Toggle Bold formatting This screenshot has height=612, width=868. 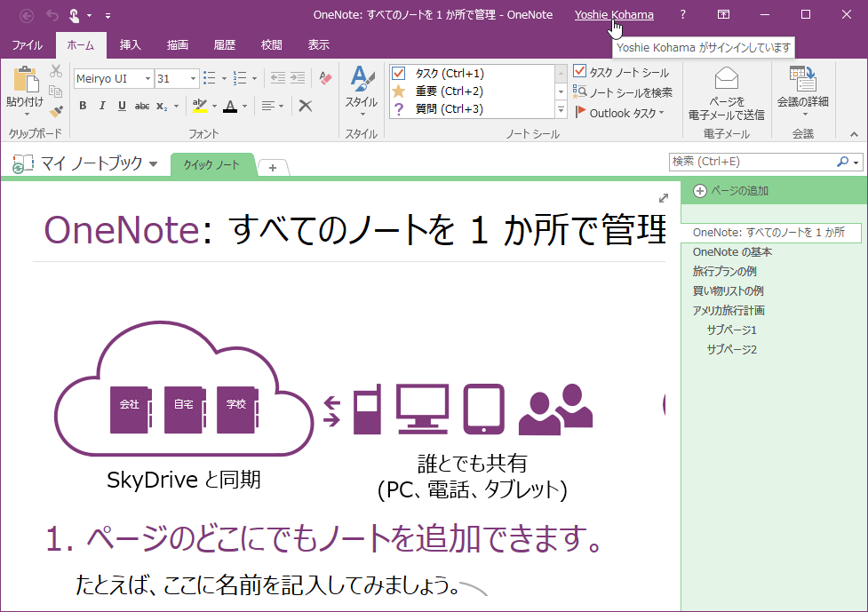point(83,106)
